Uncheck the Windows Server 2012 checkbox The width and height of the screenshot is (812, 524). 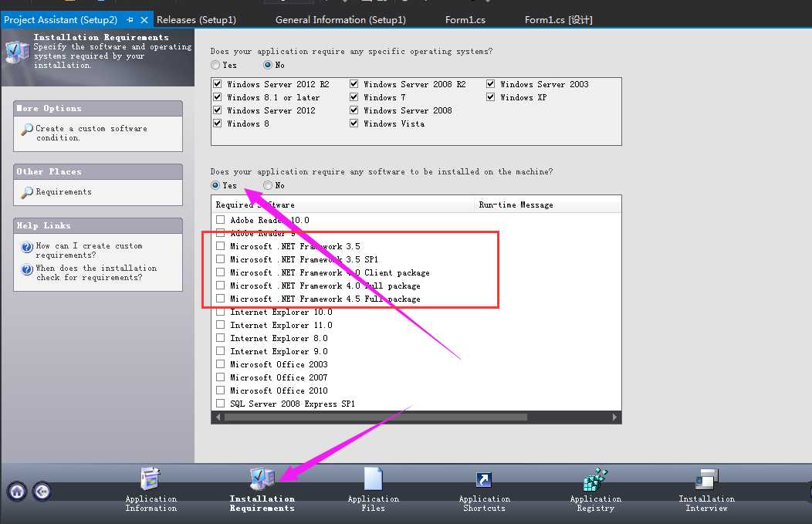(x=218, y=110)
